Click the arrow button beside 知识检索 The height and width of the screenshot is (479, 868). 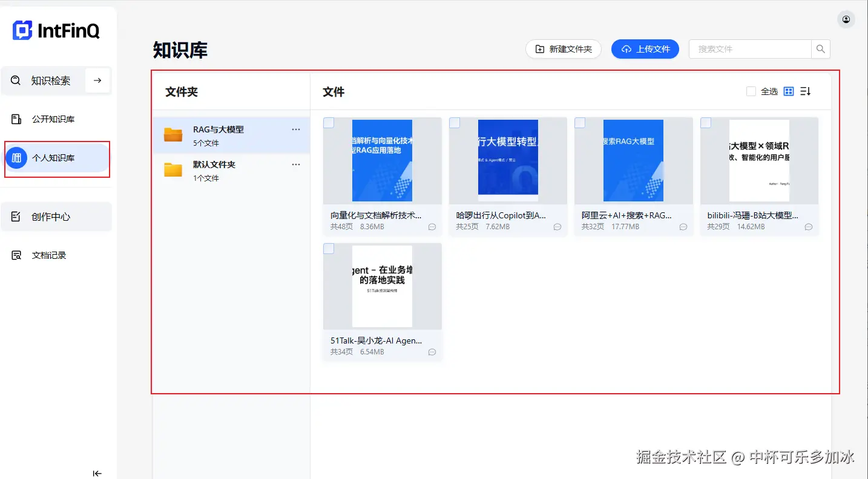[x=97, y=80]
